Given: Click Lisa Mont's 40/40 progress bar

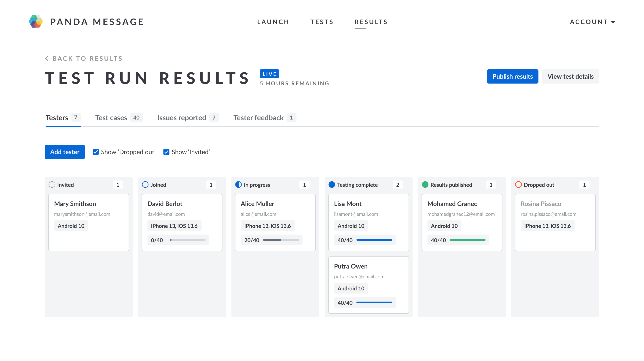Looking at the screenshot, I should [x=374, y=240].
